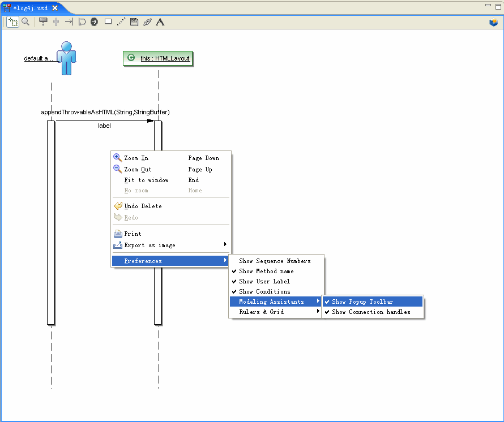Image resolution: width=504 pixels, height=422 pixels.
Task: Select the HTMLLayout activation bar
Action: pyautogui.click(x=158, y=135)
